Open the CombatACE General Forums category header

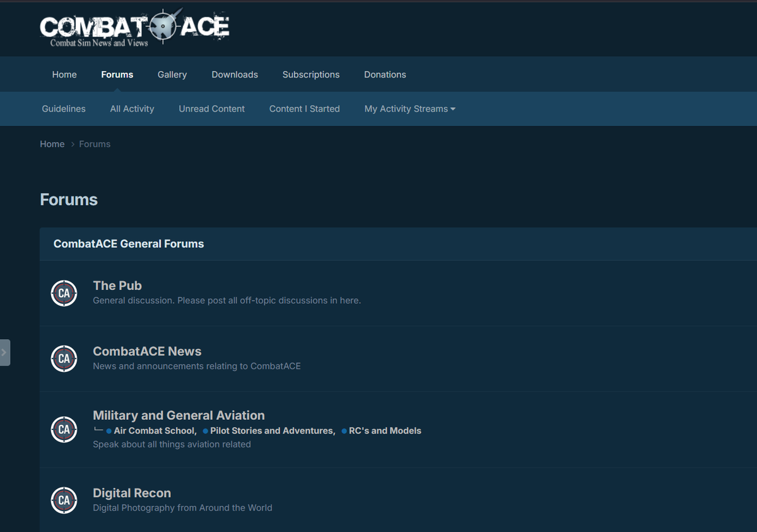[129, 243]
